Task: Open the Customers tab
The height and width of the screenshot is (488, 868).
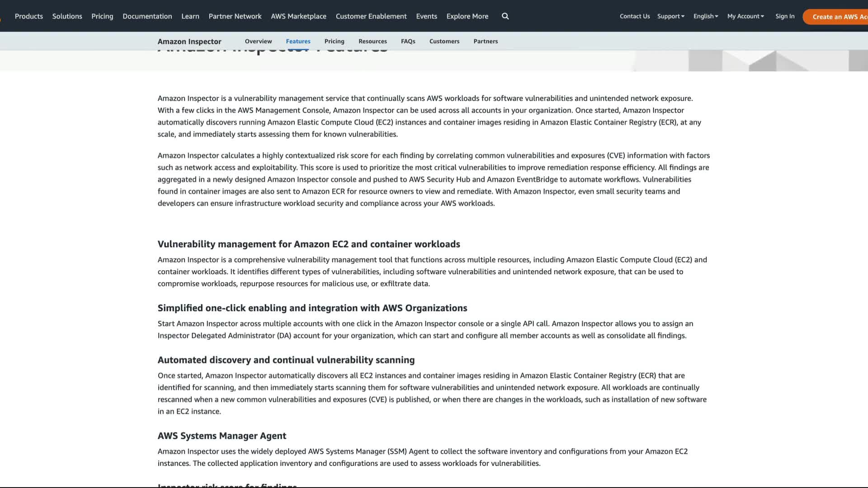Action: [444, 41]
